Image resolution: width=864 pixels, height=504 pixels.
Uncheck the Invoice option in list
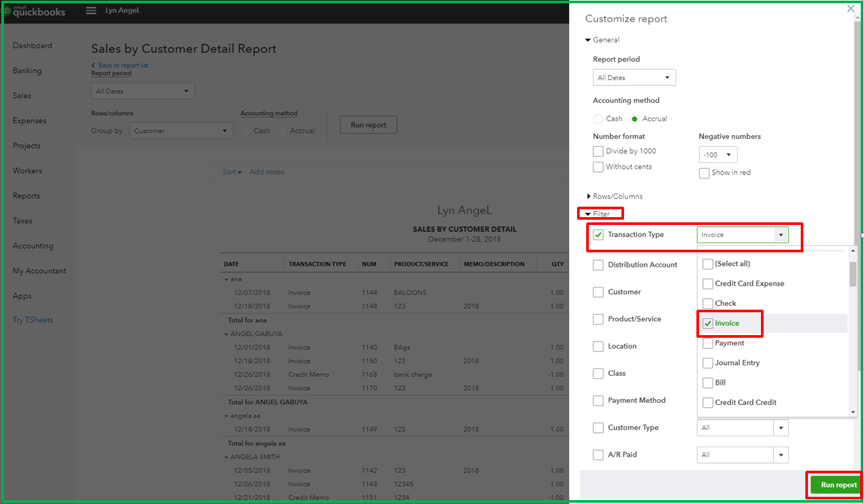pyautogui.click(x=708, y=323)
